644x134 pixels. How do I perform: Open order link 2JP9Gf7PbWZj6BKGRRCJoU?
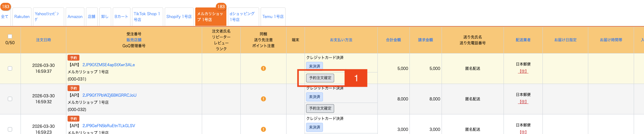click(x=109, y=95)
